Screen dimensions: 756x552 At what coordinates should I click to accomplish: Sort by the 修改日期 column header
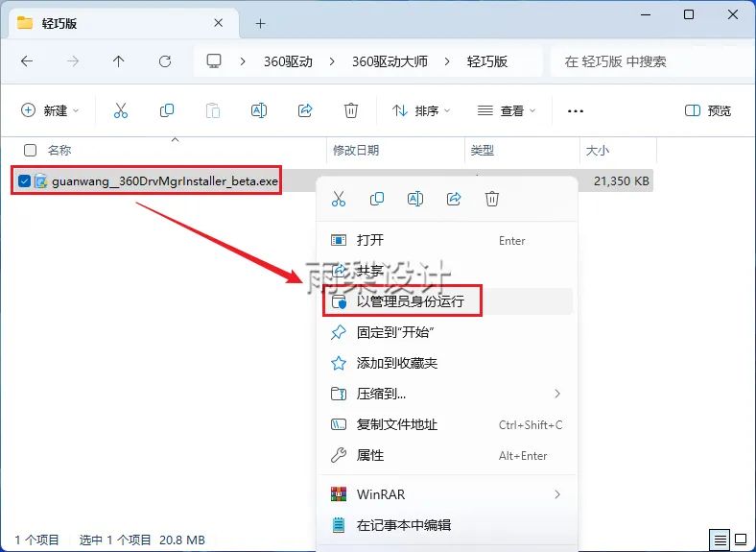[356, 151]
